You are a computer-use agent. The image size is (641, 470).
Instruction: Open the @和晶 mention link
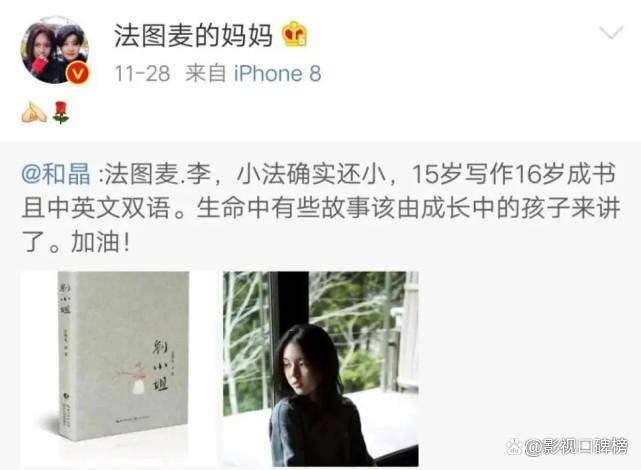tap(56, 174)
